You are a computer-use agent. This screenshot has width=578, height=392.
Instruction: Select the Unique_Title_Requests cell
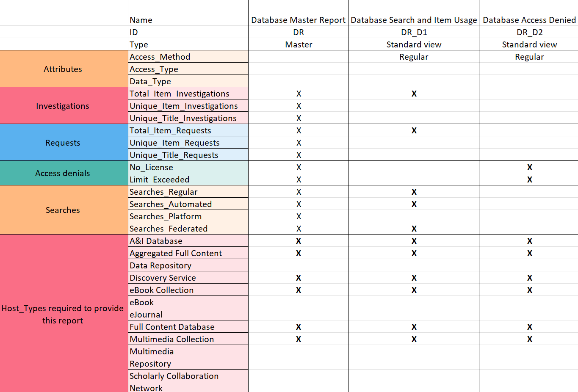point(188,155)
